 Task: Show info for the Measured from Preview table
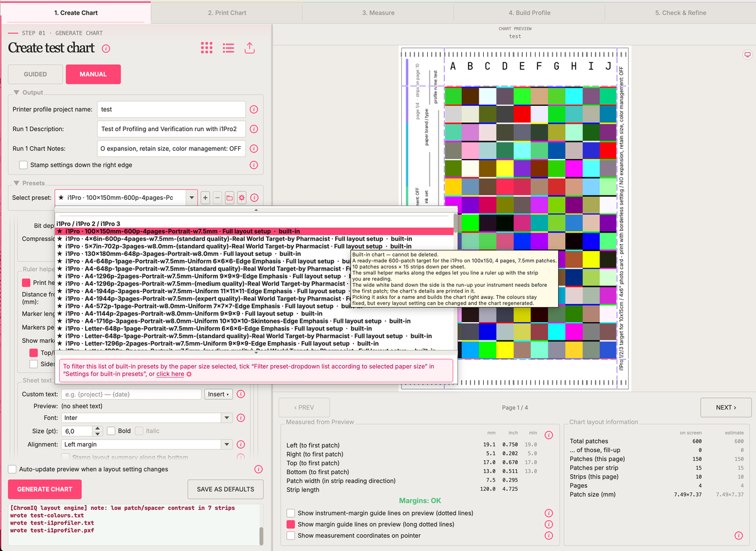coord(549,435)
